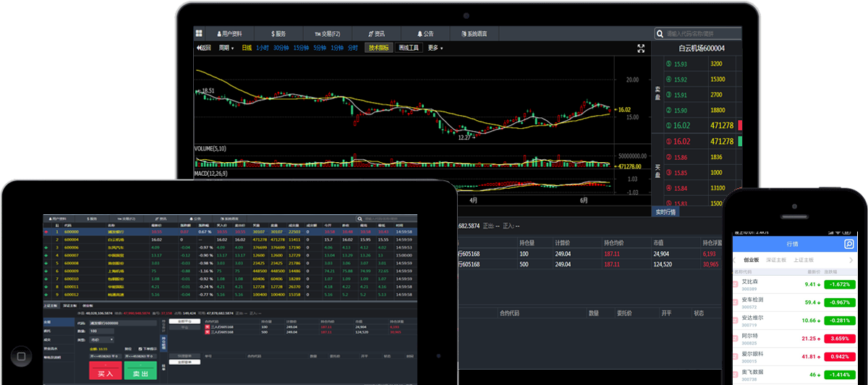
Task: Open 爱尔眼科 stock row on the phone
Action: (x=795, y=357)
